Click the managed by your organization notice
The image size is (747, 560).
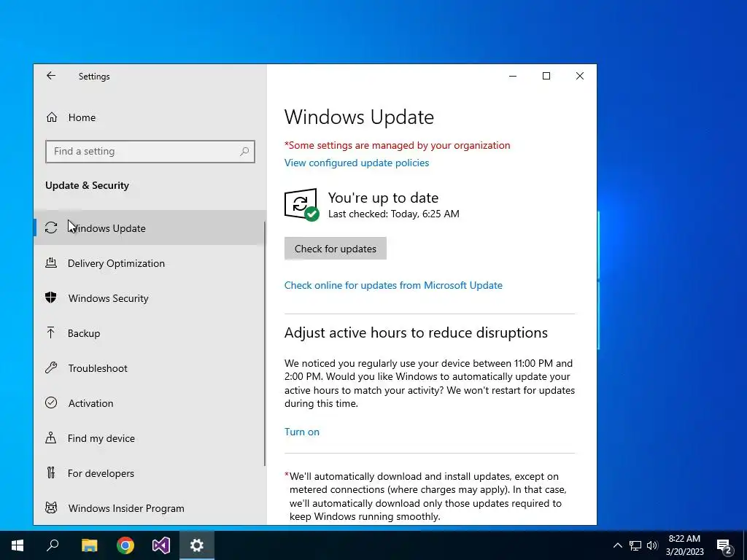pyautogui.click(x=398, y=145)
